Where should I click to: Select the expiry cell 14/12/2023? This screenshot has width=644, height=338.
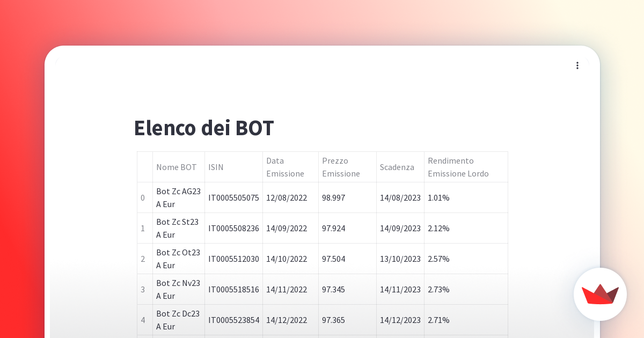click(400, 320)
